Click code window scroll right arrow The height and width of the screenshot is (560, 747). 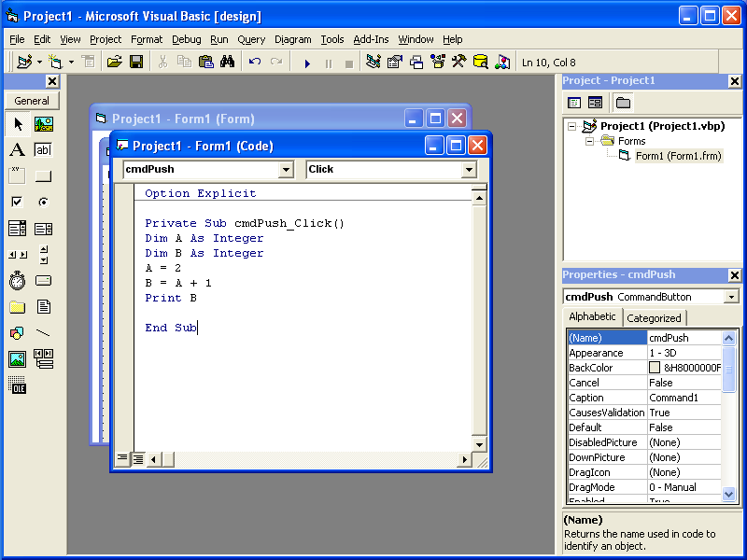point(464,459)
